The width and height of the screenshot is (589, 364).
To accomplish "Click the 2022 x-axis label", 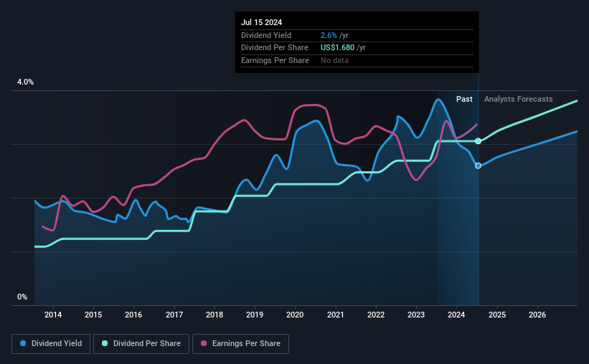I will 376,315.
